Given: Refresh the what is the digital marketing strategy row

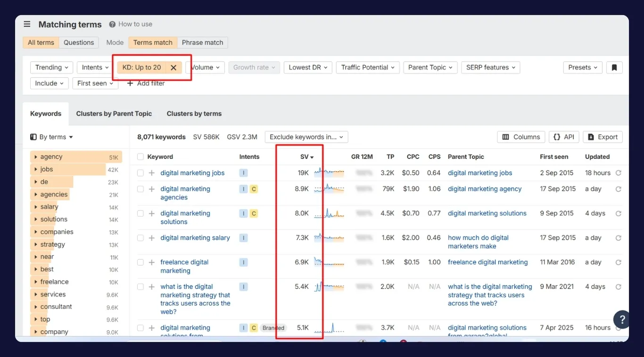Looking at the screenshot, I should pyautogui.click(x=618, y=287).
